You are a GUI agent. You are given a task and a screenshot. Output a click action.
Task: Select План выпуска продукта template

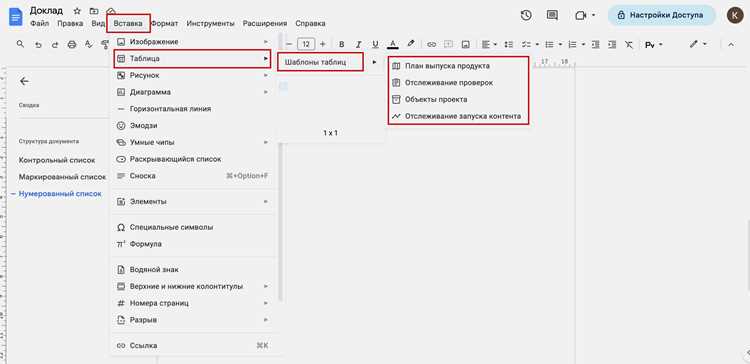point(459,66)
